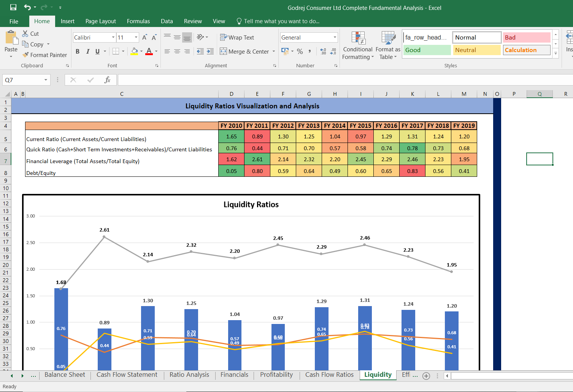
Task: Click the Undo arrow icon
Action: (27, 7)
